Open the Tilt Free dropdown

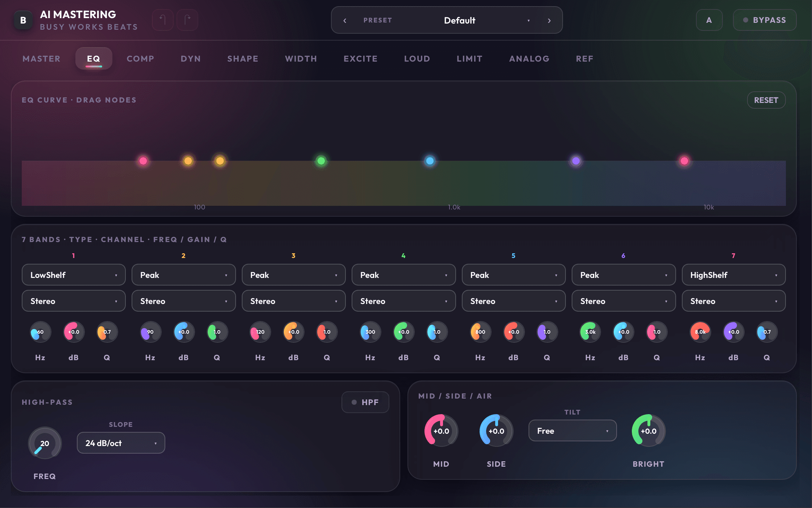click(x=572, y=431)
